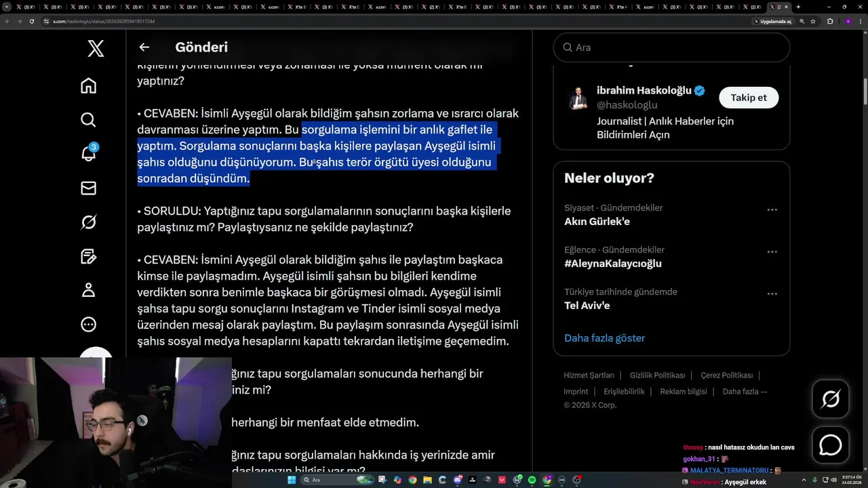Click the verified badge beside ibrahim Haskoloğlu

pos(700,91)
